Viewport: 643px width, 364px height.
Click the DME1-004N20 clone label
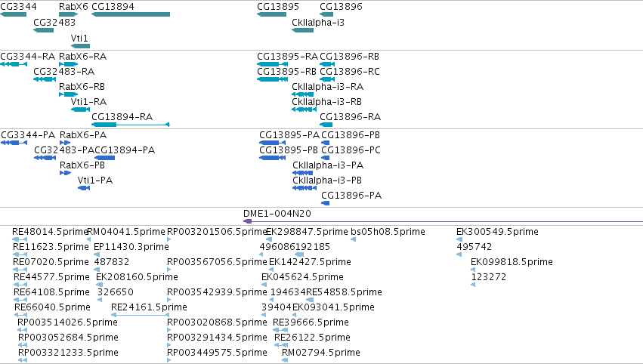click(277, 214)
